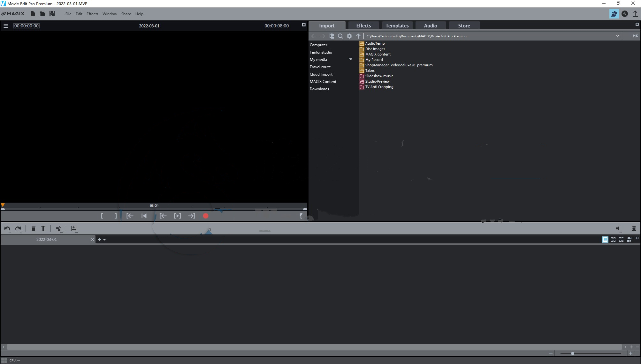Select the Insert object icon
This screenshot has width=641, height=364.
pyautogui.click(x=73, y=228)
